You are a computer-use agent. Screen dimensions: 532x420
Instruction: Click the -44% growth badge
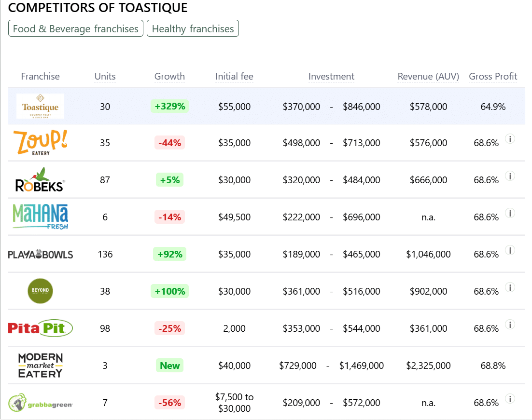click(x=169, y=143)
